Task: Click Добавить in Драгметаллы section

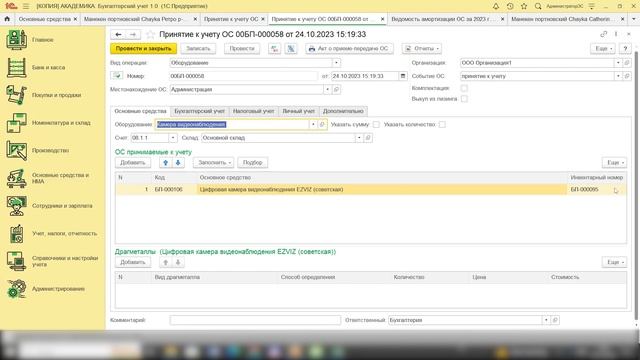Action: [x=133, y=262]
